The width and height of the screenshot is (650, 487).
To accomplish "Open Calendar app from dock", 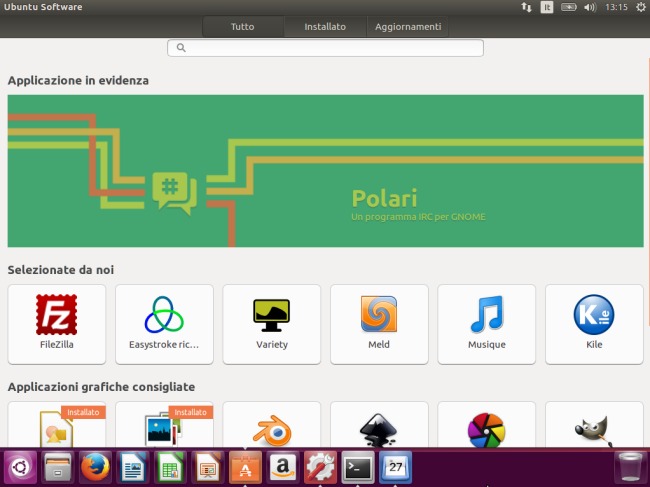I will 395,468.
